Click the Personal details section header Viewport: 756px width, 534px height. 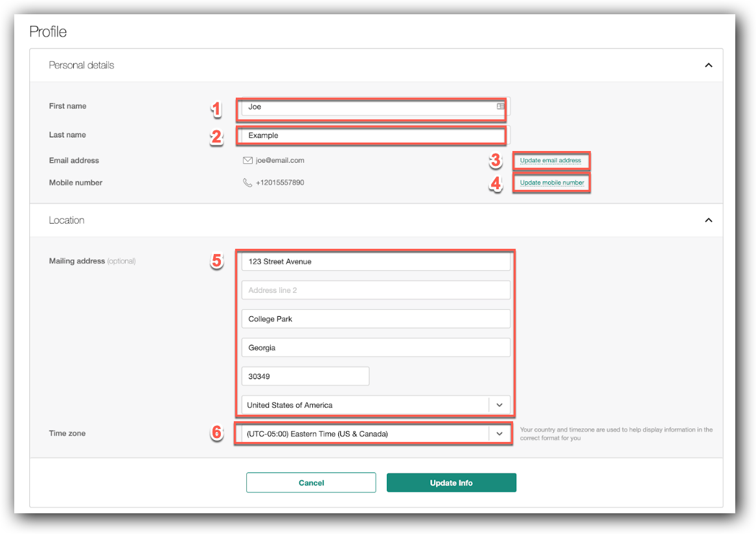point(81,65)
